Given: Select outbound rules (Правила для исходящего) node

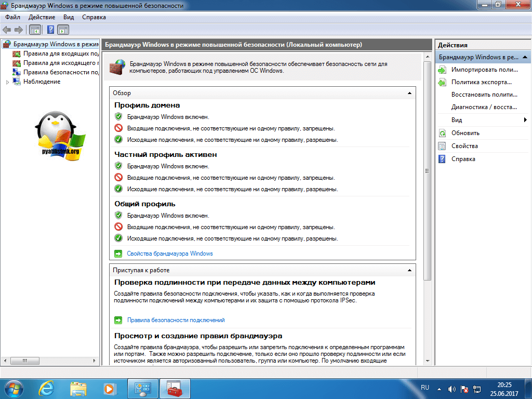Looking at the screenshot, I should (61, 63).
